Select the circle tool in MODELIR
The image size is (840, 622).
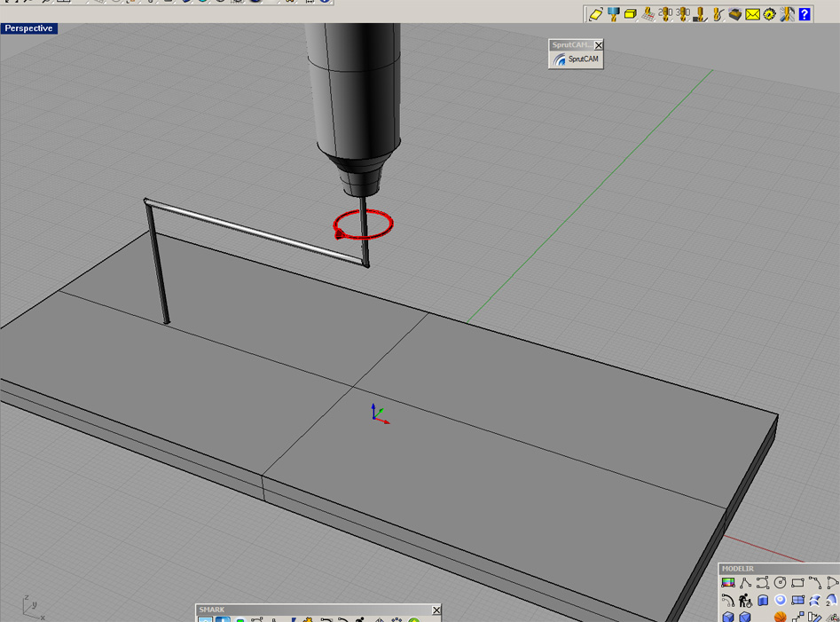[780, 583]
